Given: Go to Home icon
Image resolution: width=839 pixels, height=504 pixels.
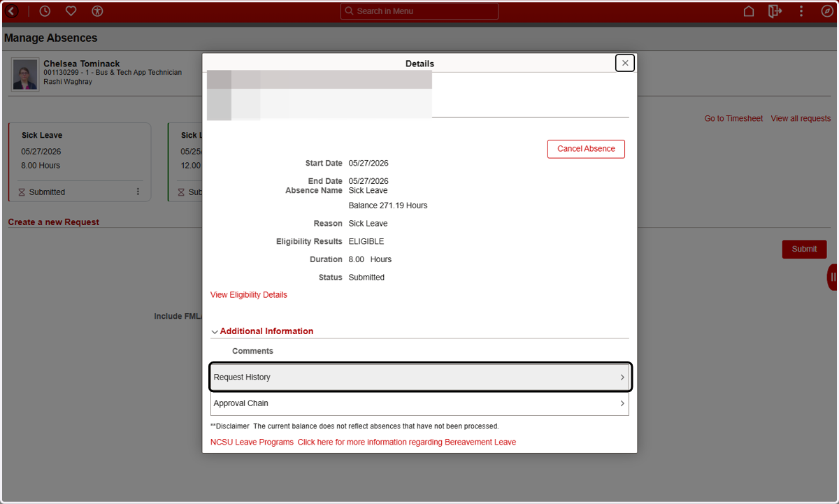Looking at the screenshot, I should click(x=749, y=11).
